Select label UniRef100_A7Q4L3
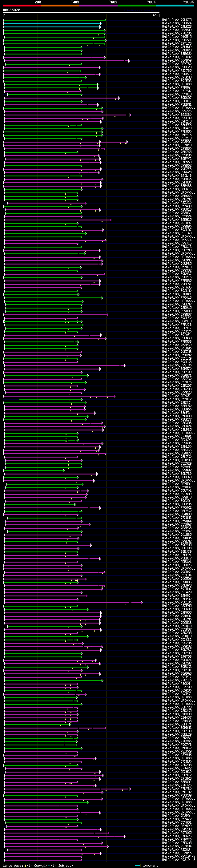197x868 pixels. point(177,297)
